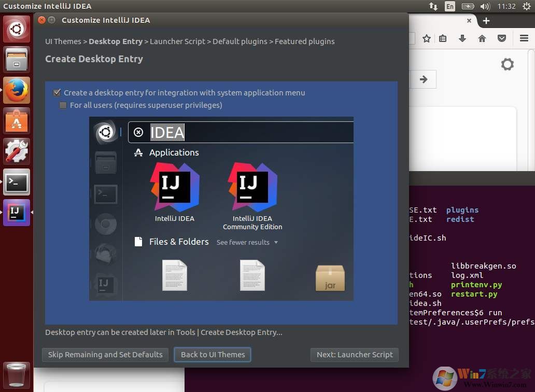Click the Firefox home toolbar icon
Viewport: 535px width, 392px height.
(482, 38)
